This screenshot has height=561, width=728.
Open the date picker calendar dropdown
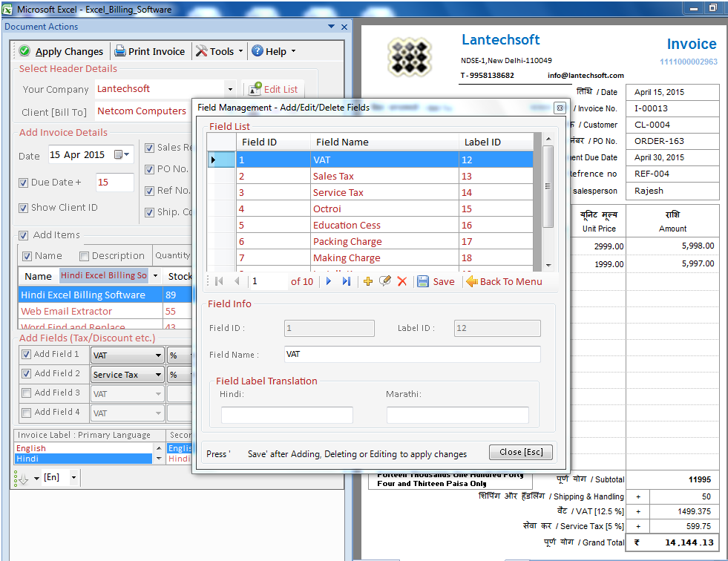(x=122, y=154)
